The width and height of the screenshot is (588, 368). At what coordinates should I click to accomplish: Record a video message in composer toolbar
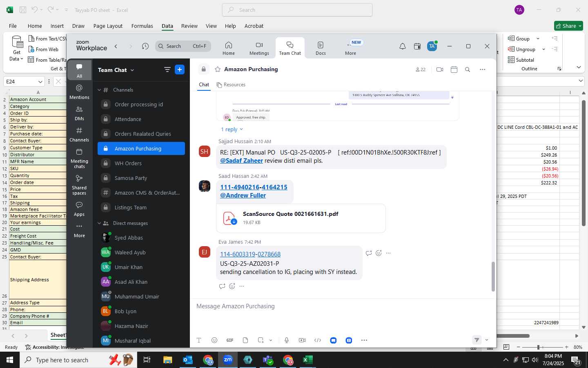tap(302, 340)
